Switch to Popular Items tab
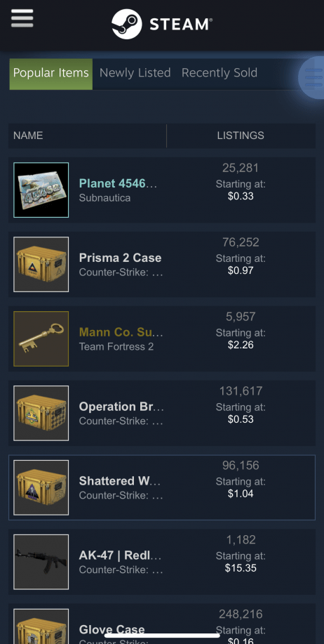The height and width of the screenshot is (644, 324). click(51, 74)
